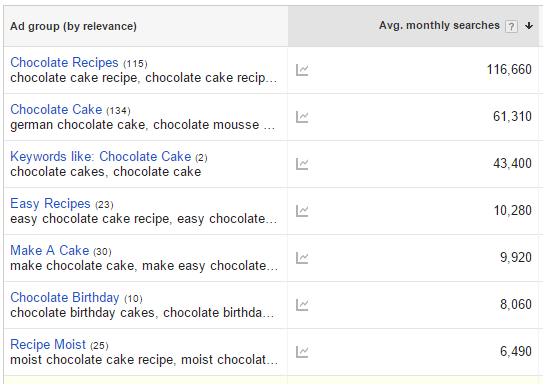Viewport: 543px width, 384px height.
Task: Open the Chocolate Recipes ad group
Action: 64,63
